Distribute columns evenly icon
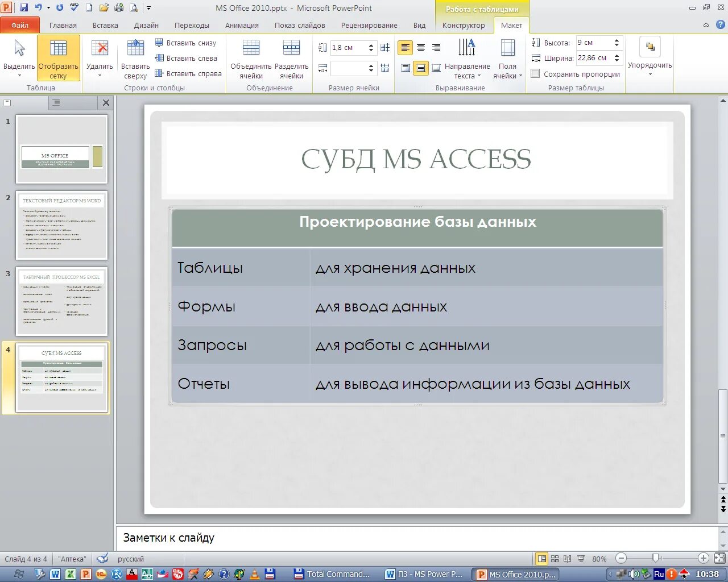 pos(385,68)
